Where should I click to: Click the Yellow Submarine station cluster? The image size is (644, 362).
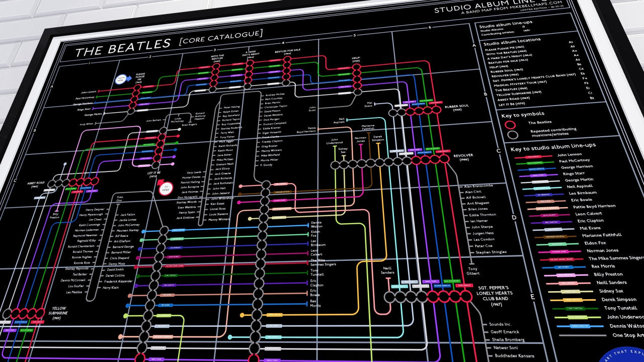25,314
